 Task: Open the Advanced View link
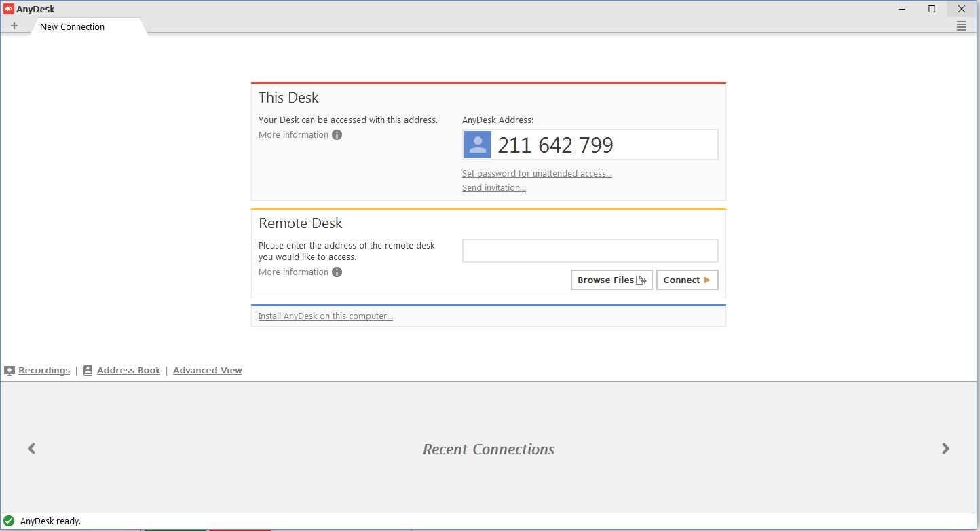[207, 370]
